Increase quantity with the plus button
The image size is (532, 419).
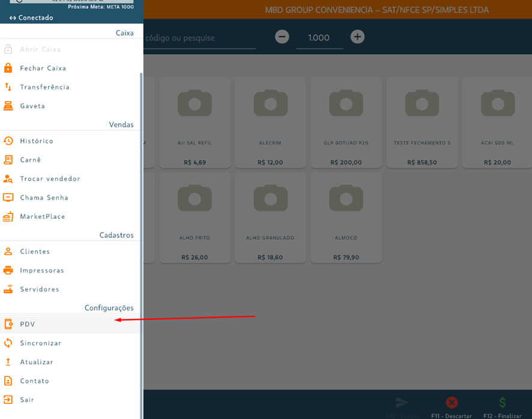(x=357, y=37)
